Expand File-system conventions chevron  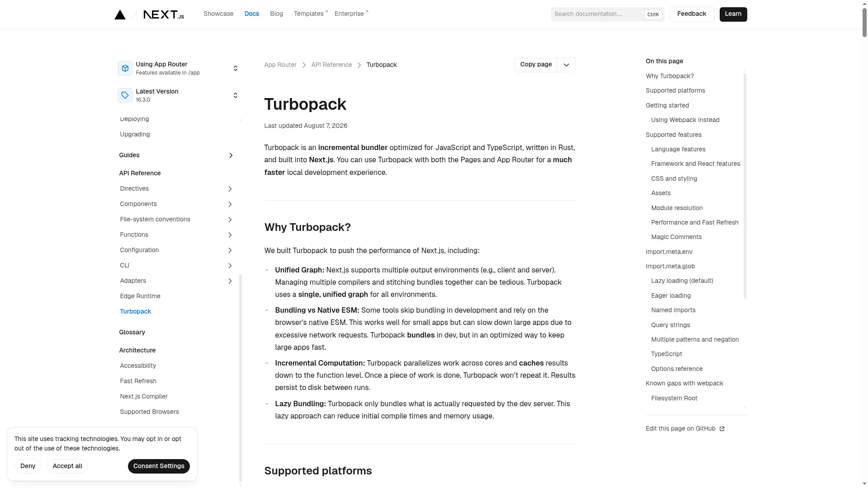point(230,220)
